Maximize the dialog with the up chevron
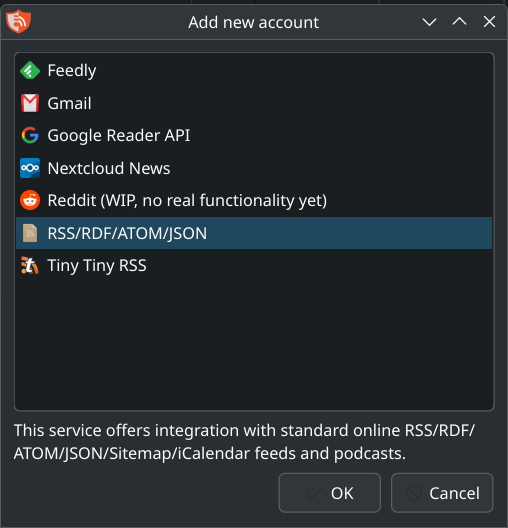 (x=459, y=22)
